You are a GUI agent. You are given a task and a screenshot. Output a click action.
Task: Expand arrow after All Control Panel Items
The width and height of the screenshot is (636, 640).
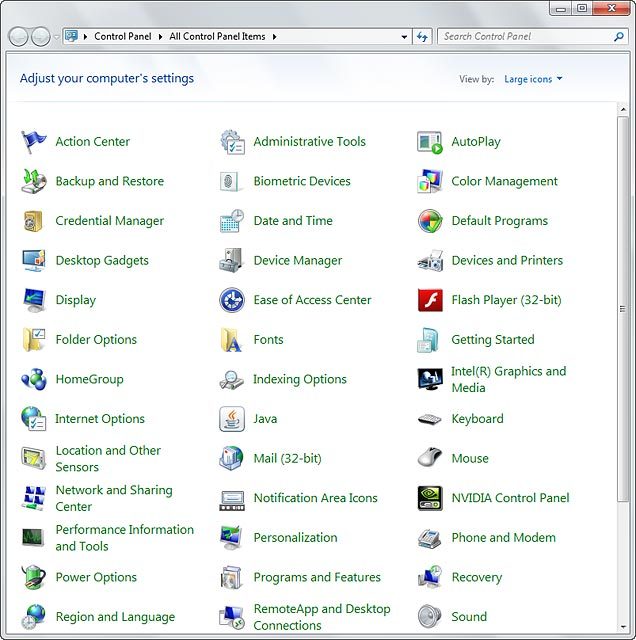click(x=275, y=37)
